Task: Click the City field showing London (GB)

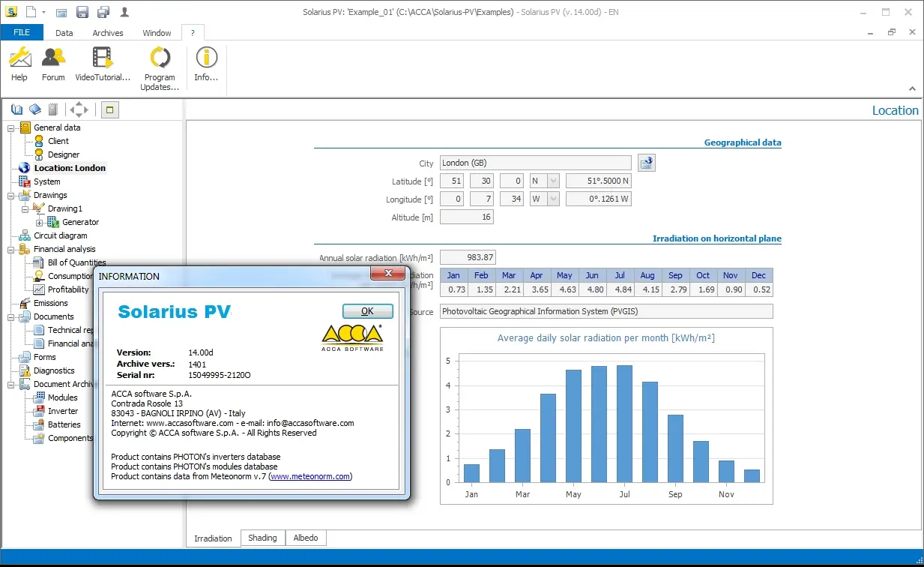Action: pyautogui.click(x=536, y=163)
